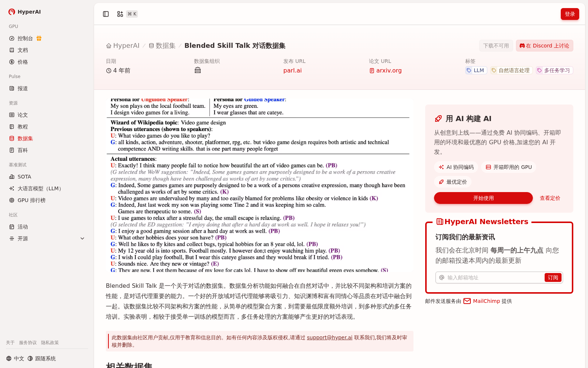Click the dataset organization building icon
This screenshot has width=588, height=368.
tap(198, 70)
